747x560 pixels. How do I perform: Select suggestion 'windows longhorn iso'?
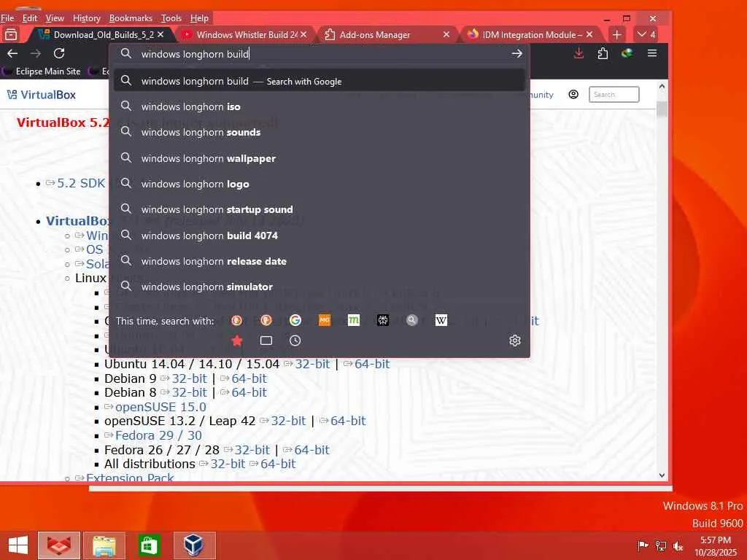[x=320, y=106]
